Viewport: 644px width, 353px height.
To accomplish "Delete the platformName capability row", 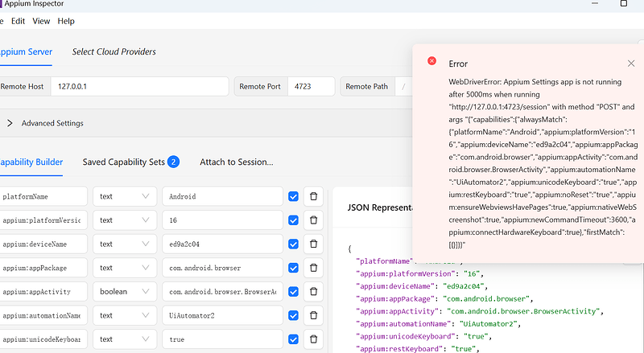I will (x=314, y=196).
